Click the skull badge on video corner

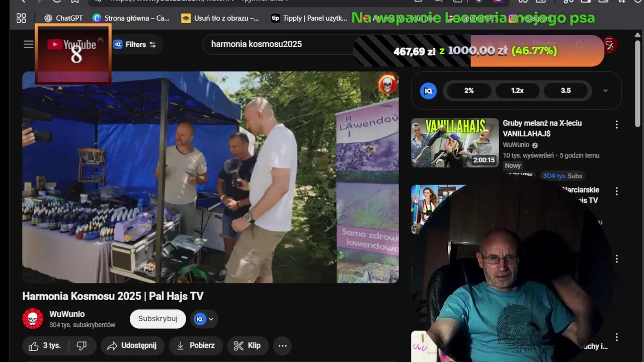tap(387, 84)
